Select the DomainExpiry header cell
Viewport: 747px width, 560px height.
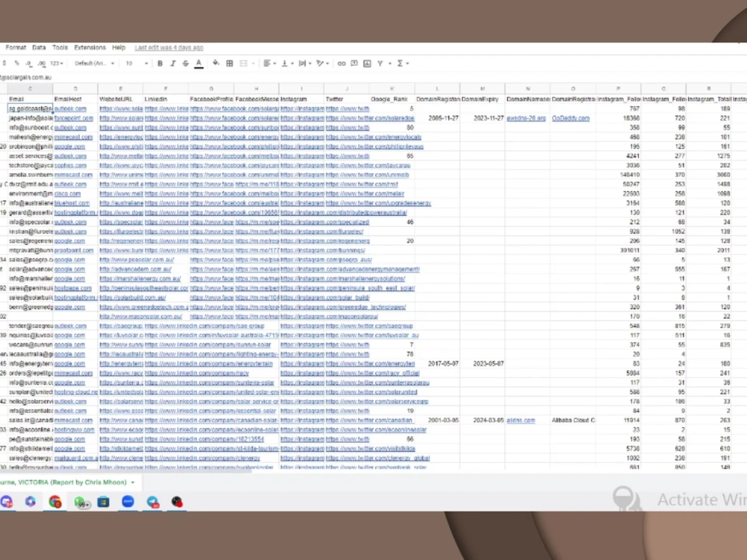pyautogui.click(x=483, y=99)
